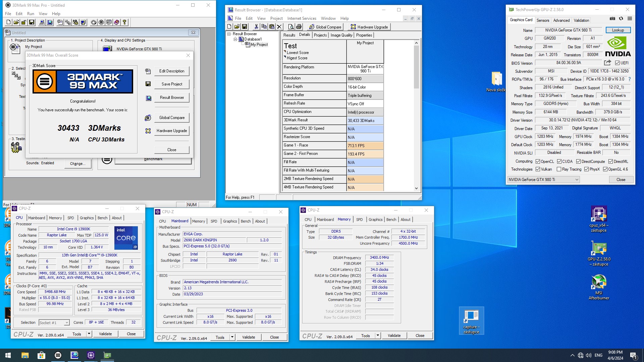Toggle the PhysX checkbox in GPU-Z
This screenshot has width=644, height=362.
586,169
